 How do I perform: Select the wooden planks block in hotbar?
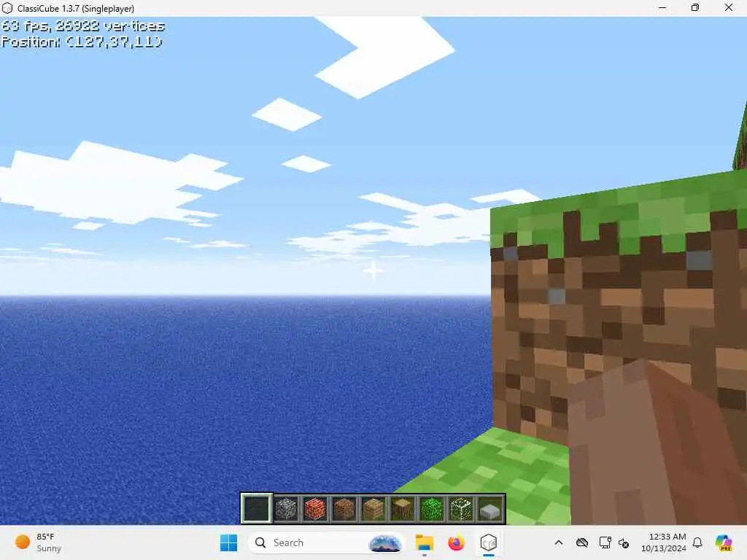(x=373, y=508)
